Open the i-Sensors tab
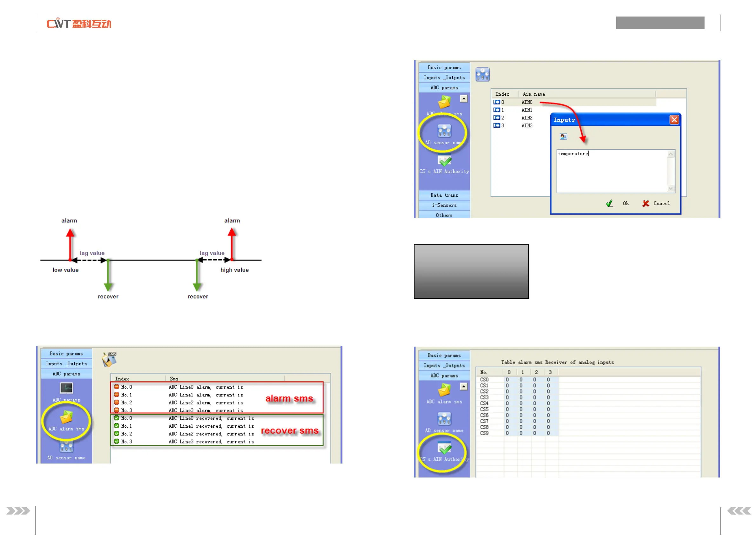Viewport: 756px width, 535px height. point(444,205)
